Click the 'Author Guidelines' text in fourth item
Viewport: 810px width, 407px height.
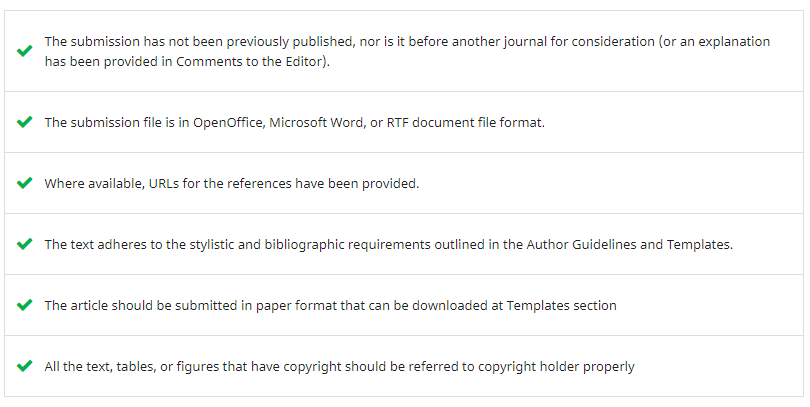pos(581,244)
